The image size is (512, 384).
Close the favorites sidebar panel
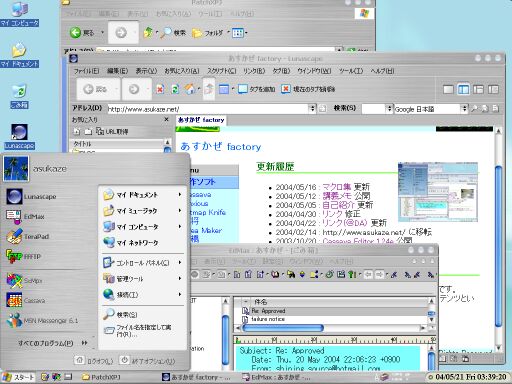tap(166, 119)
